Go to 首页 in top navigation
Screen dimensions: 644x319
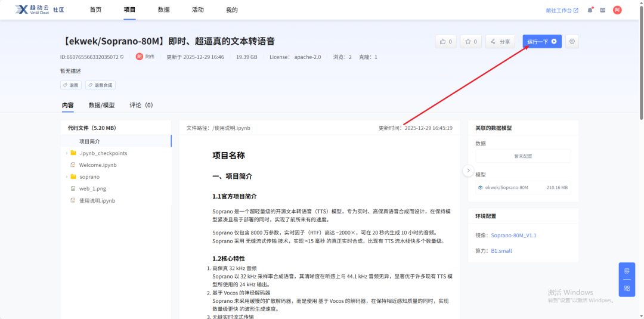[95, 10]
